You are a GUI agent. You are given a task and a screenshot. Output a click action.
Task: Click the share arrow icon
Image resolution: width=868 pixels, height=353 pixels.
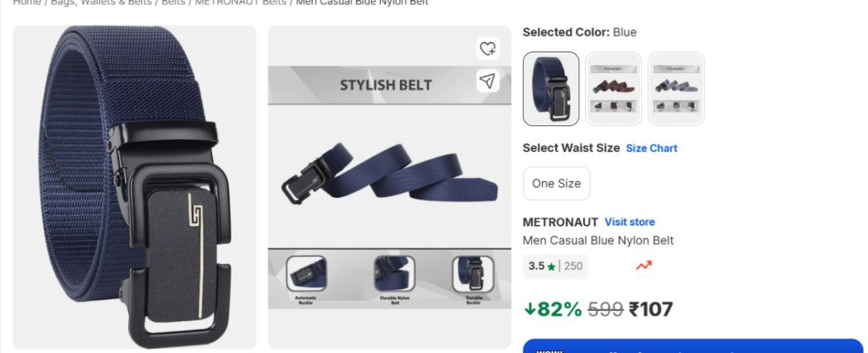488,80
